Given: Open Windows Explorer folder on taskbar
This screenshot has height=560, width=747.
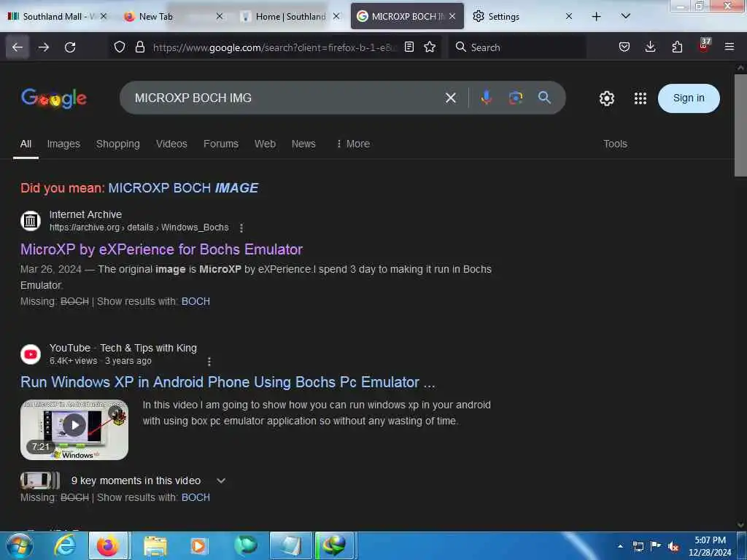Looking at the screenshot, I should point(155,545).
